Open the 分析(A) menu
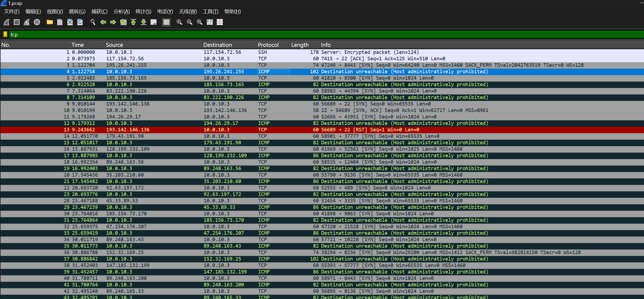The height and width of the screenshot is (299, 644). pos(121,12)
